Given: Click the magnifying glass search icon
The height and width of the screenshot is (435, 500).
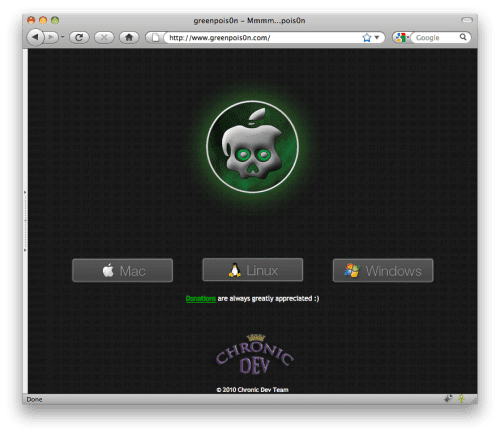Looking at the screenshot, I should pyautogui.click(x=463, y=37).
